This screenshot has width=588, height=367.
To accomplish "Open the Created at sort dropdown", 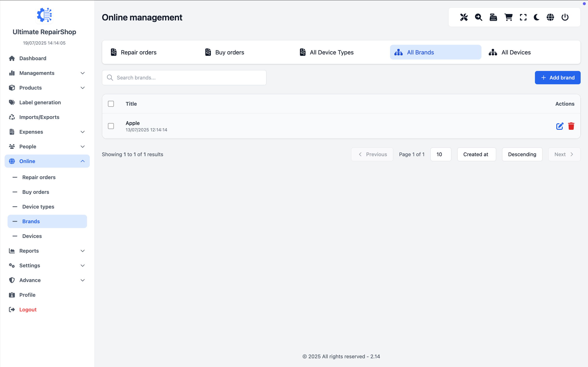I will (x=476, y=154).
